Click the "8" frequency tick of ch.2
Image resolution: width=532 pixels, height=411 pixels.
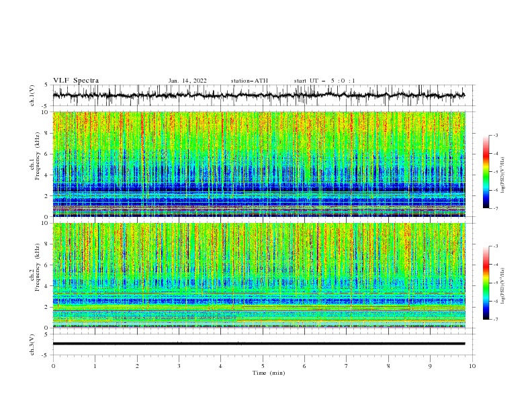(x=46, y=244)
